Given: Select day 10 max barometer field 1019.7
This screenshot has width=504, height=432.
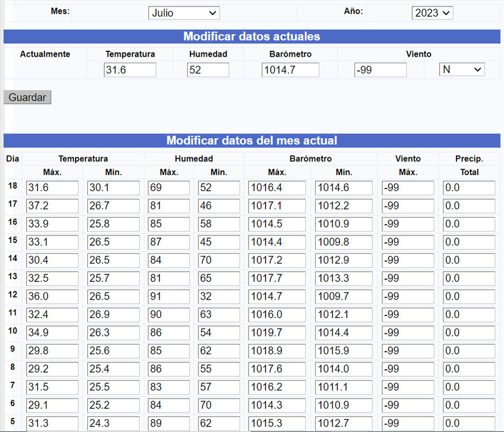Looking at the screenshot, I should [x=277, y=333].
